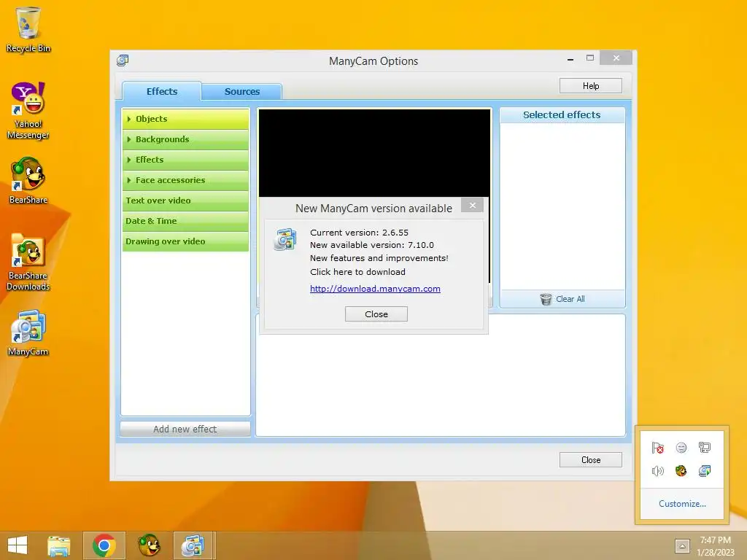Open Customize... notification icons link
747x560 pixels.
click(x=682, y=503)
